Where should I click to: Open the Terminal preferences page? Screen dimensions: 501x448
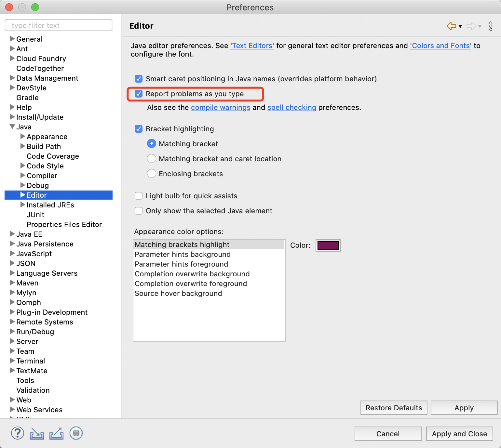pyautogui.click(x=31, y=361)
